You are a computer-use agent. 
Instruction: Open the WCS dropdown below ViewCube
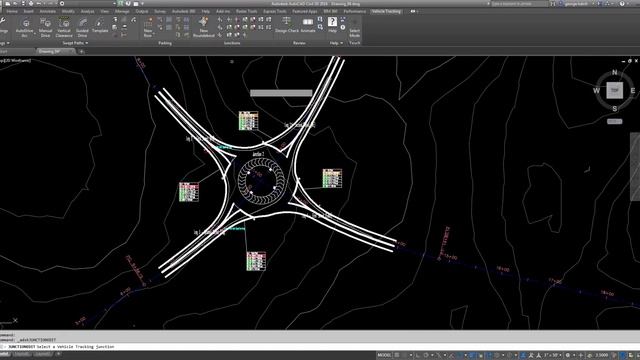(x=614, y=121)
